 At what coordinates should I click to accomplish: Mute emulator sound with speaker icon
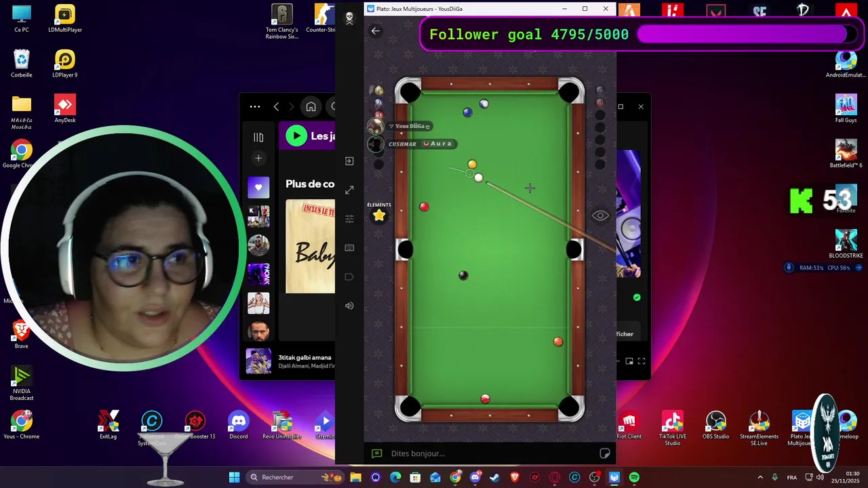(349, 306)
